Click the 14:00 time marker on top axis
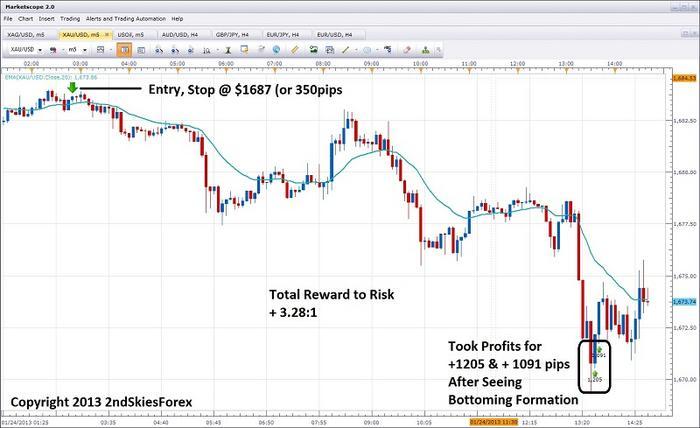The height and width of the screenshot is (428, 700). coord(615,64)
